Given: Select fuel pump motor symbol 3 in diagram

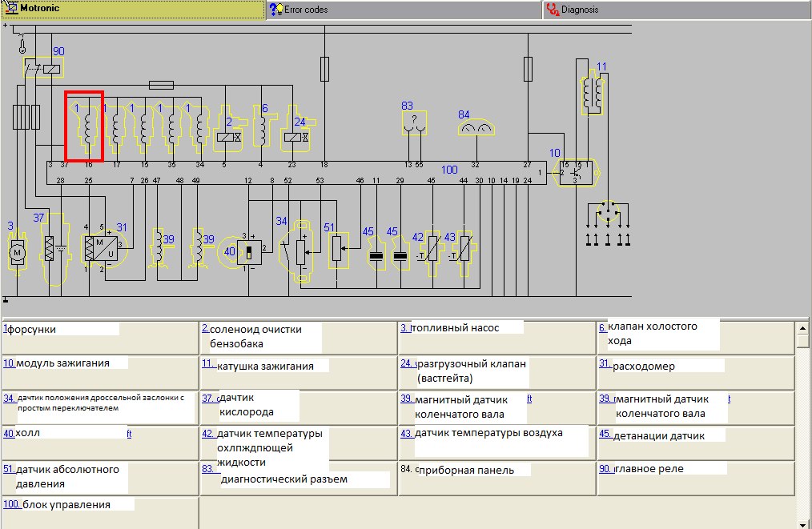Looking at the screenshot, I should point(15,253).
